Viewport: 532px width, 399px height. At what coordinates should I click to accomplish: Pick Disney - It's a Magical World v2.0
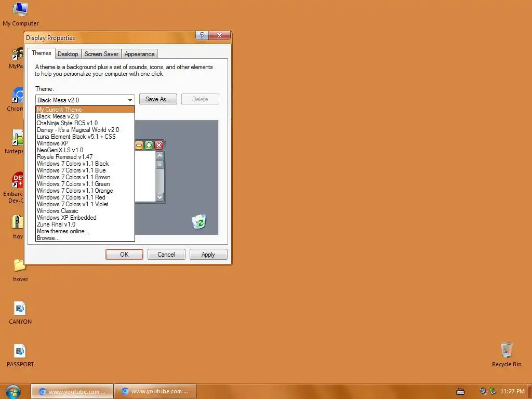(x=85, y=130)
